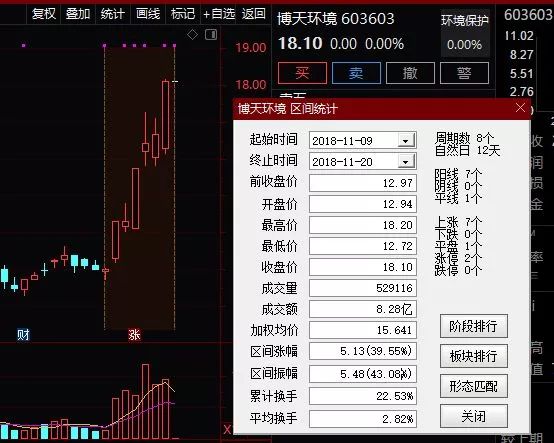Viewport: 554px width, 443px height.
Task: Click the 复权 toolbar item
Action: click(x=44, y=14)
